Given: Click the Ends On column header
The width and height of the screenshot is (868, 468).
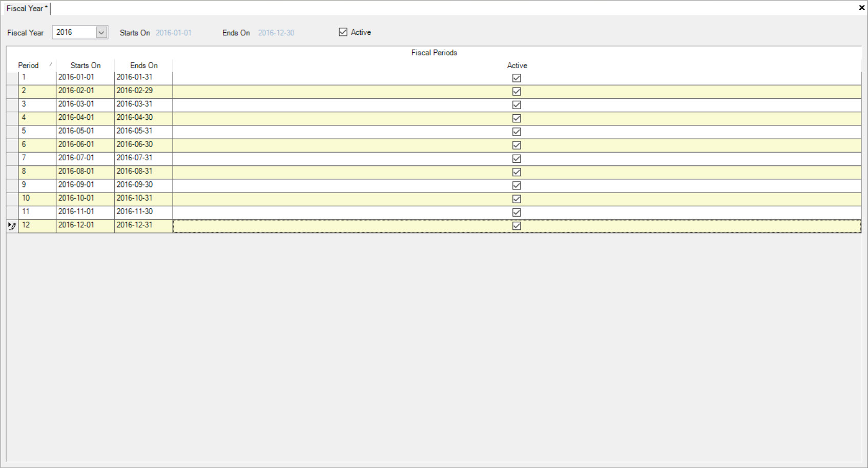Looking at the screenshot, I should pyautogui.click(x=144, y=66).
